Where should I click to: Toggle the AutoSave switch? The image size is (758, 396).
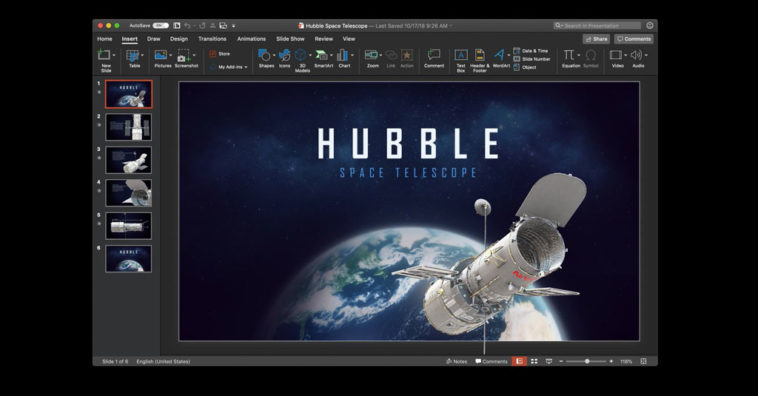point(160,26)
